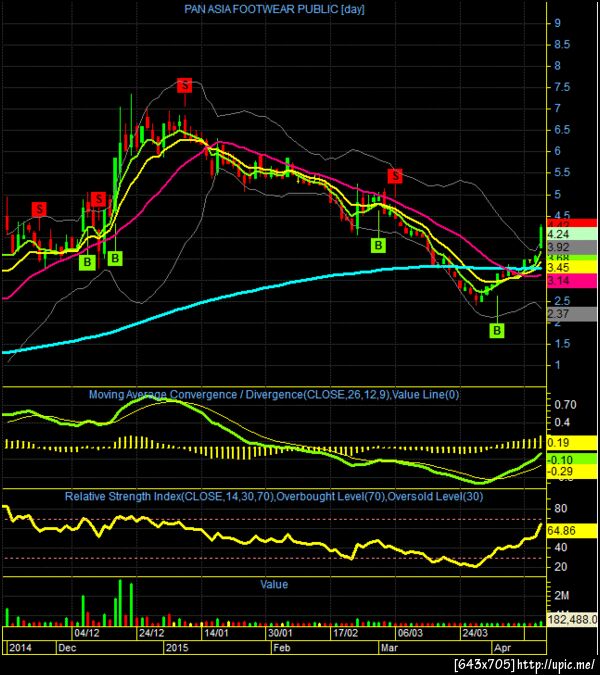
Task: Click the pink 3.14 moving average label
Action: 572,281
